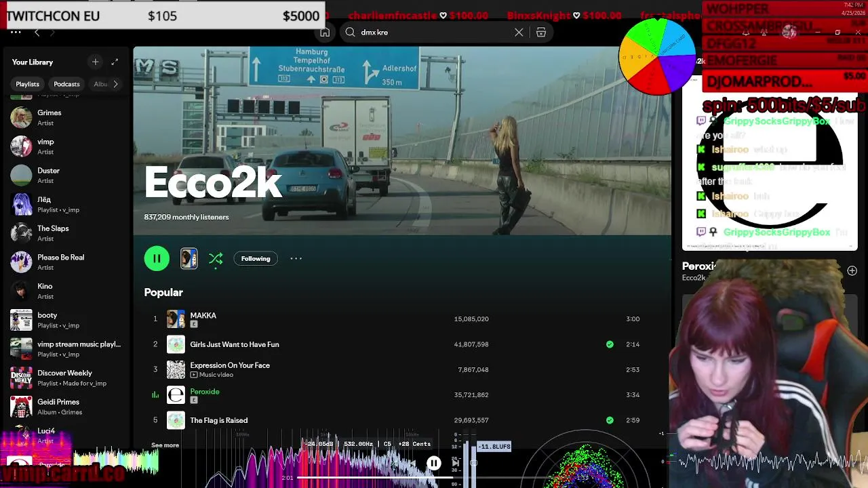
Task: Filter library by Albums chip
Action: click(x=100, y=84)
